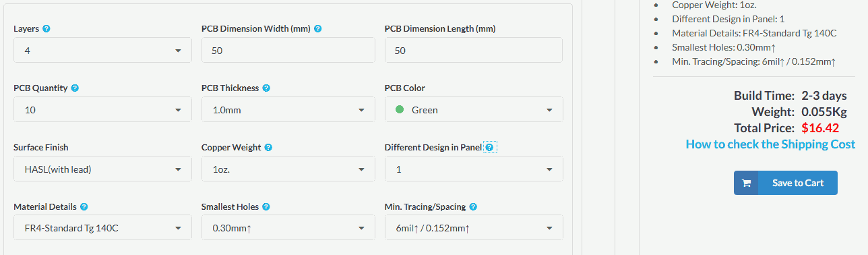Click the PCB Dimension Width input field
This screenshot has height=255, width=868.
pyautogui.click(x=288, y=51)
